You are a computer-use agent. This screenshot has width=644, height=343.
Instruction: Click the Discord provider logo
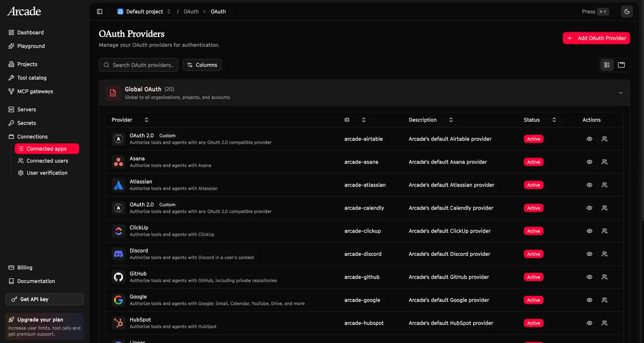point(118,254)
